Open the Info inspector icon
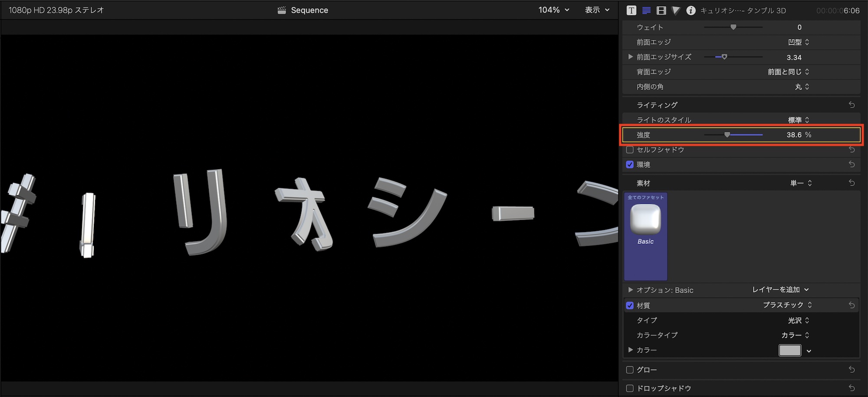 click(x=690, y=10)
